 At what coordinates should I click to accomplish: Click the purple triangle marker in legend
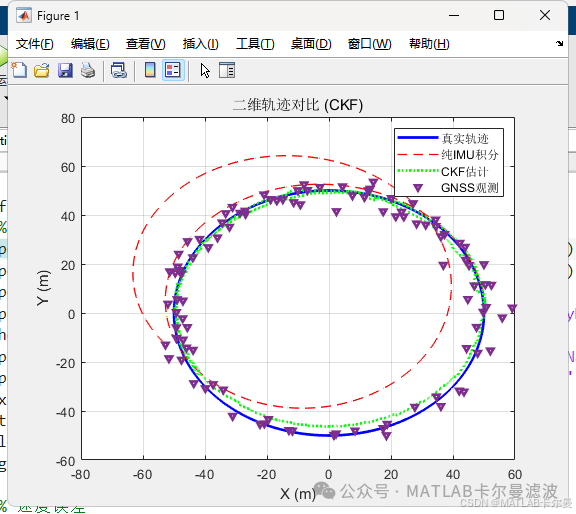click(418, 188)
